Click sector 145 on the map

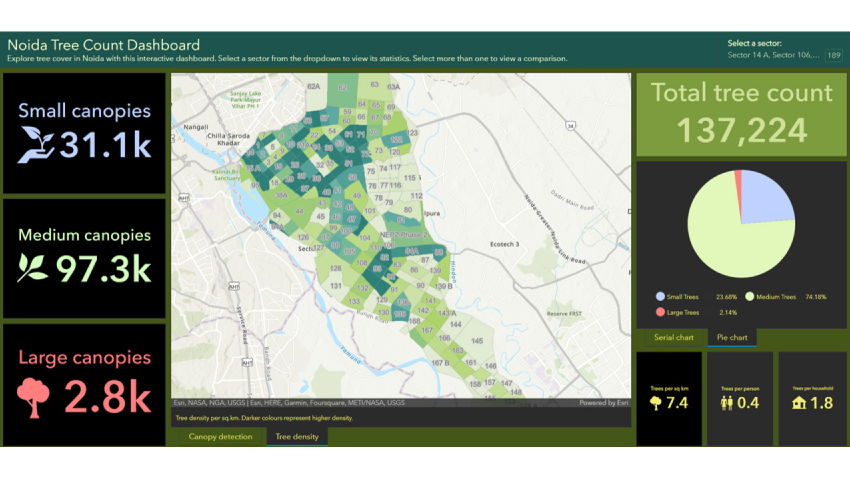pyautogui.click(x=477, y=342)
